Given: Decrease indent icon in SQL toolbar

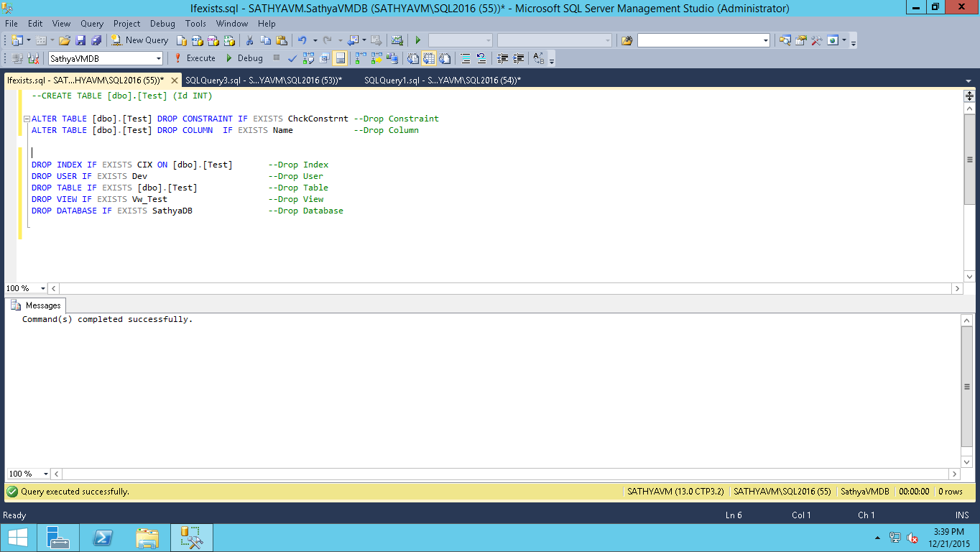Looking at the screenshot, I should [502, 58].
